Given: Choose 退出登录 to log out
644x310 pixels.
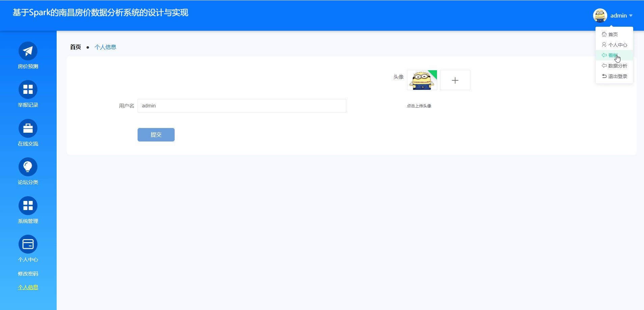Looking at the screenshot, I should 614,76.
